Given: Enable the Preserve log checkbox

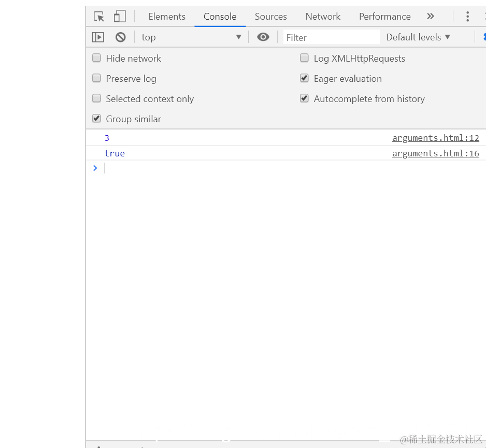Looking at the screenshot, I should [x=97, y=78].
